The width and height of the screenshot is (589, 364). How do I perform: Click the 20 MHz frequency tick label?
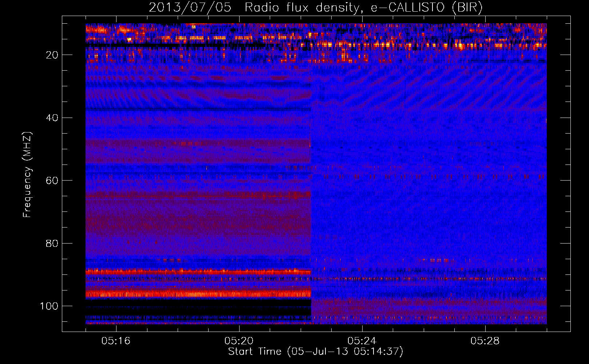pyautogui.click(x=52, y=55)
